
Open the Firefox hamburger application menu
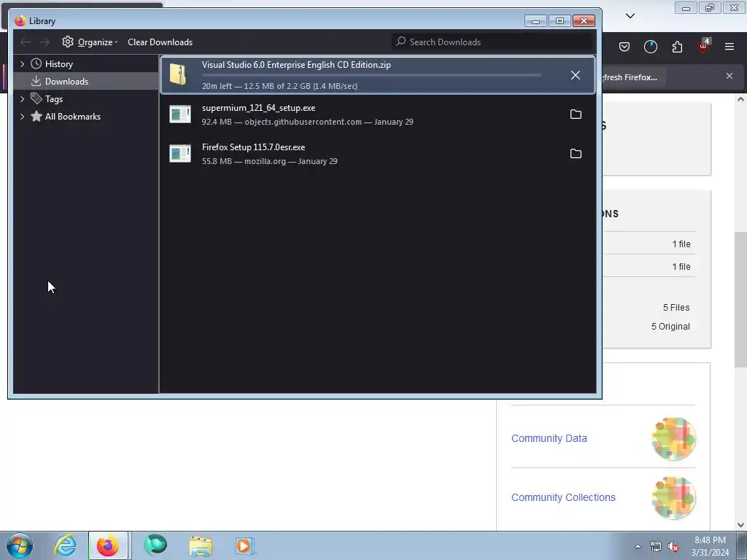coord(729,47)
